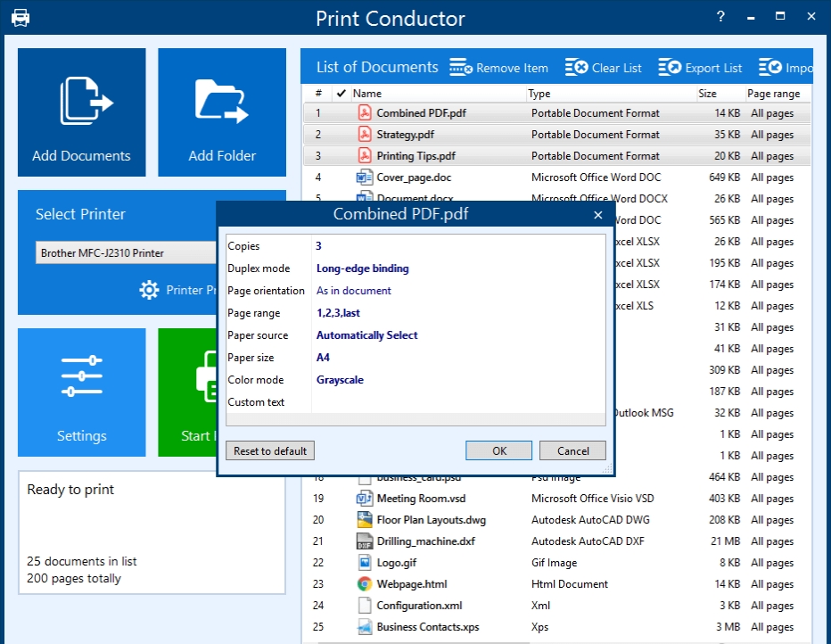This screenshot has height=644, width=831.
Task: Sort list by the Size column header
Action: (x=707, y=93)
